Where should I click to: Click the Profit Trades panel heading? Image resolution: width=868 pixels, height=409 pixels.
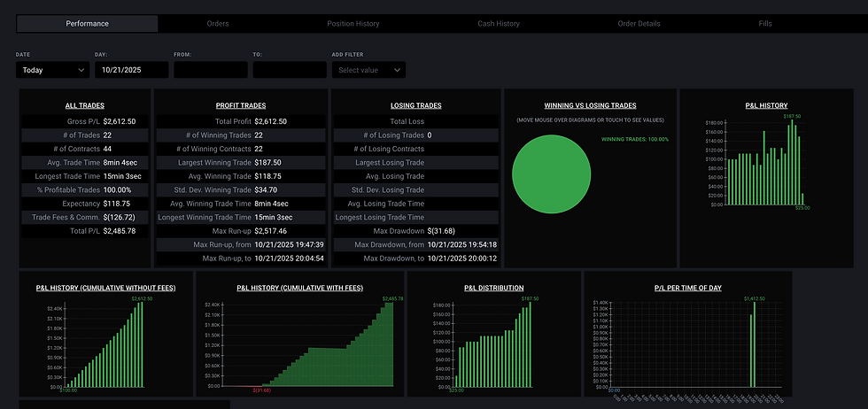click(x=241, y=105)
